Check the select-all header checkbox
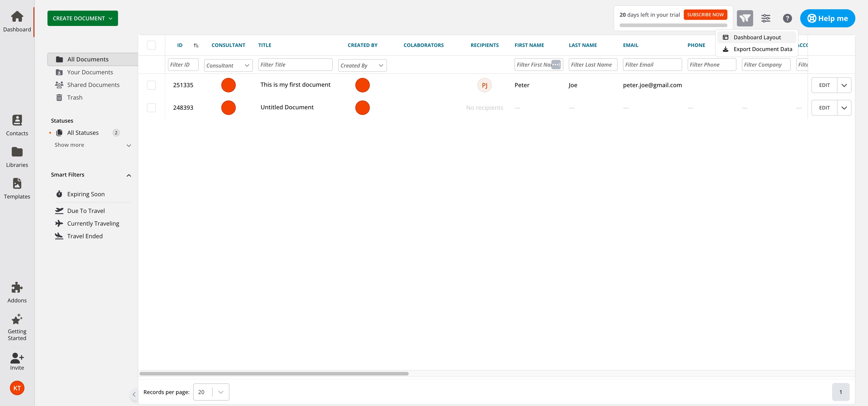 click(x=151, y=45)
